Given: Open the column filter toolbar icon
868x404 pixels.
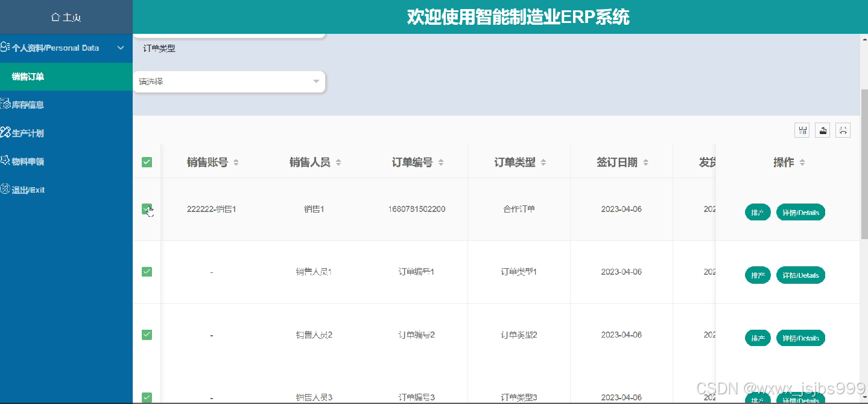Looking at the screenshot, I should pos(802,130).
